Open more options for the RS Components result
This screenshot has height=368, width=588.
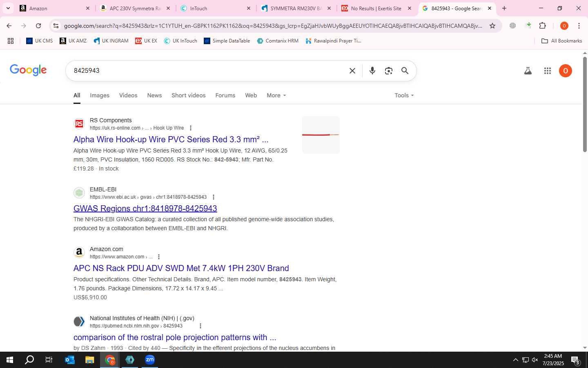(x=191, y=128)
